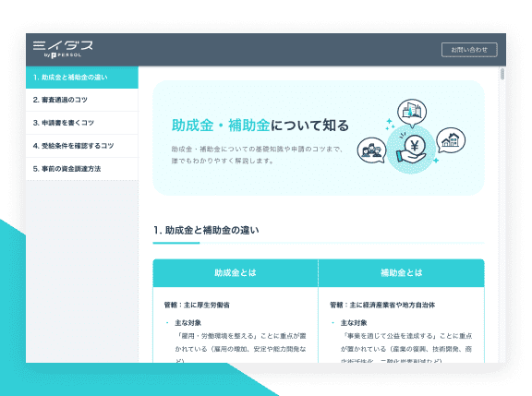Click text 管轄：主に厚生労働省

(x=197, y=306)
